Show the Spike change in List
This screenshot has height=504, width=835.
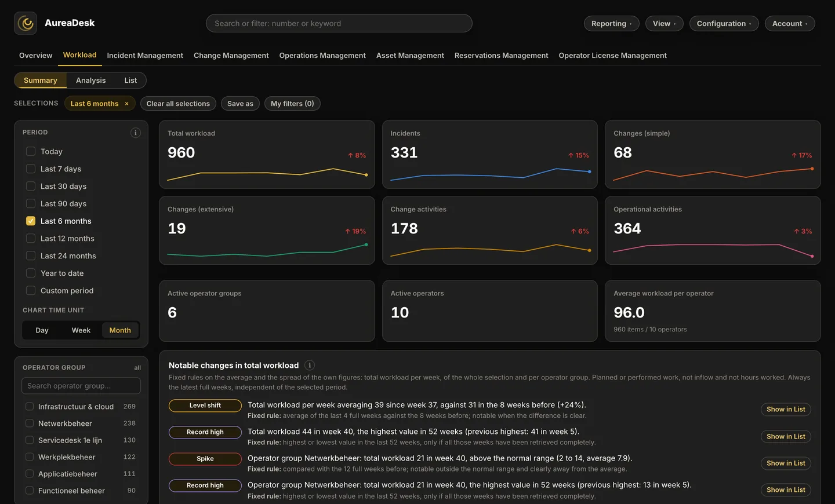[x=786, y=463]
